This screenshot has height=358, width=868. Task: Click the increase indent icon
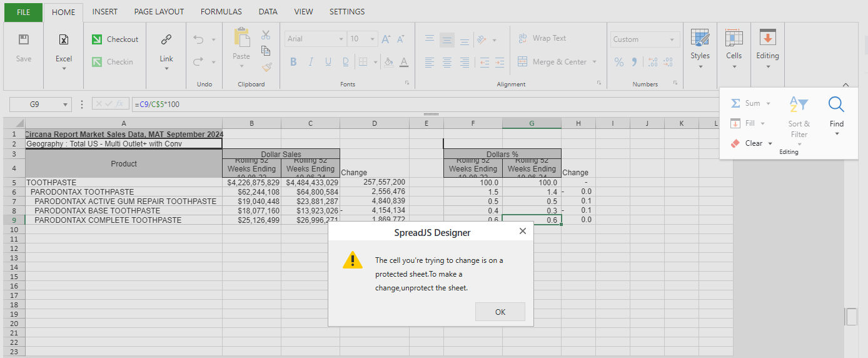pyautogui.click(x=499, y=62)
